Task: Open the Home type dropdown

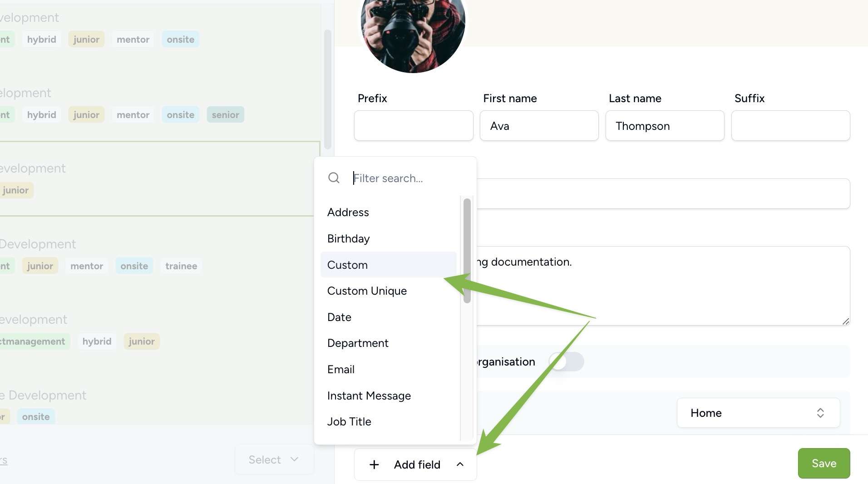Action: [758, 413]
